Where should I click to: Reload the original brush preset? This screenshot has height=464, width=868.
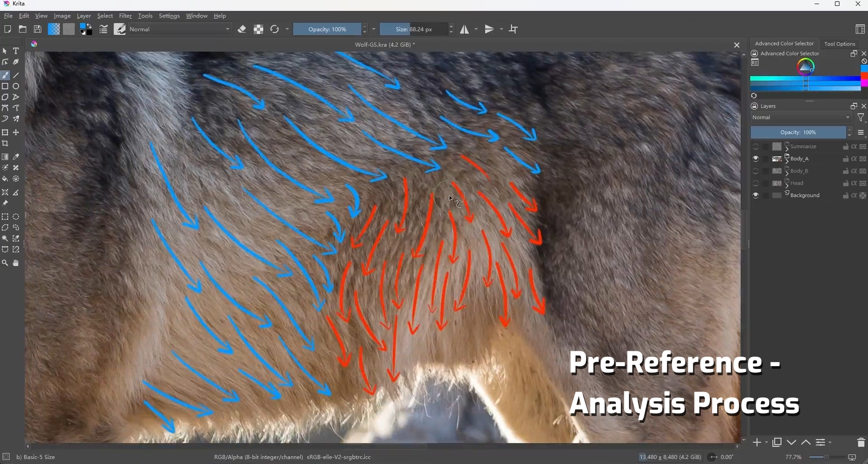275,29
